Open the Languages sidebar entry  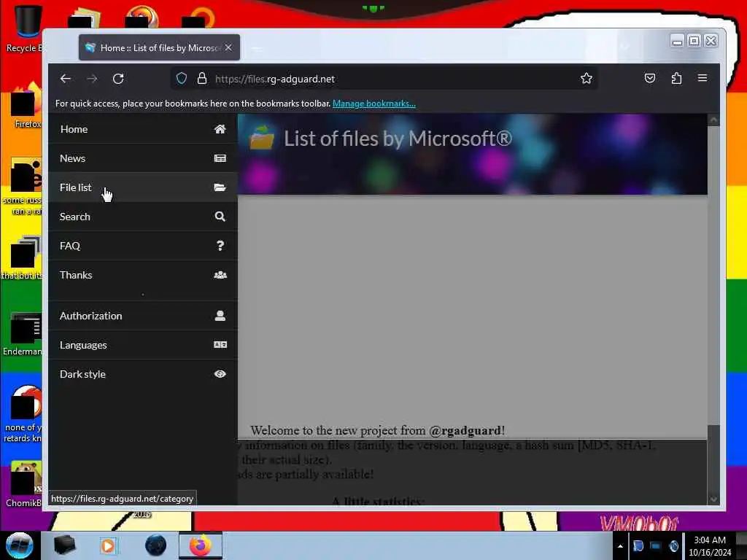pos(143,345)
